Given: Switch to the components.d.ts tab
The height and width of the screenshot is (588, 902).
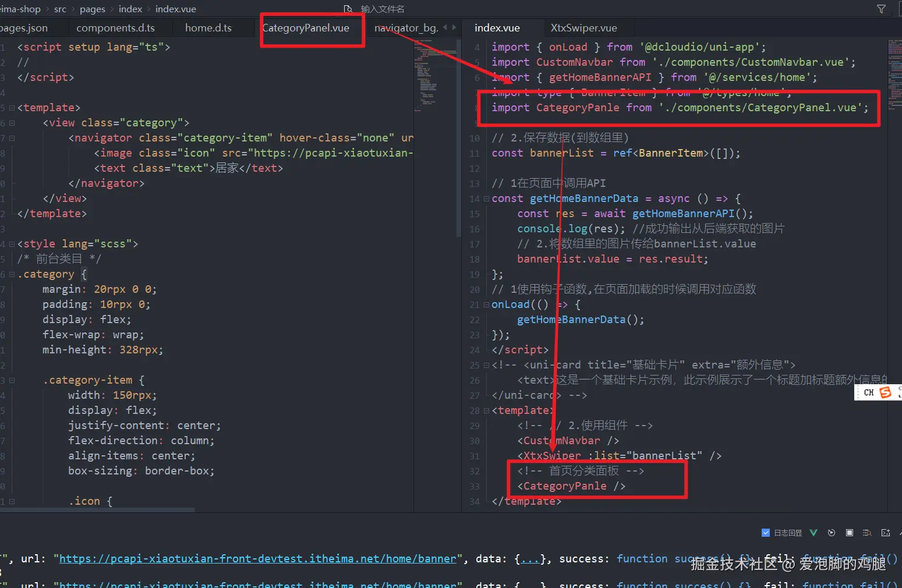Looking at the screenshot, I should tap(115, 28).
